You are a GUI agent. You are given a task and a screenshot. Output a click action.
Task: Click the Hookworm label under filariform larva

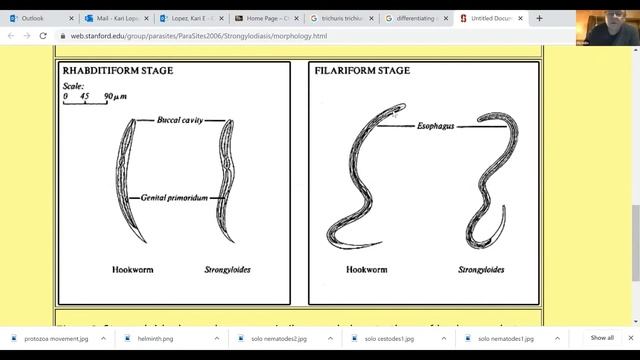click(367, 270)
